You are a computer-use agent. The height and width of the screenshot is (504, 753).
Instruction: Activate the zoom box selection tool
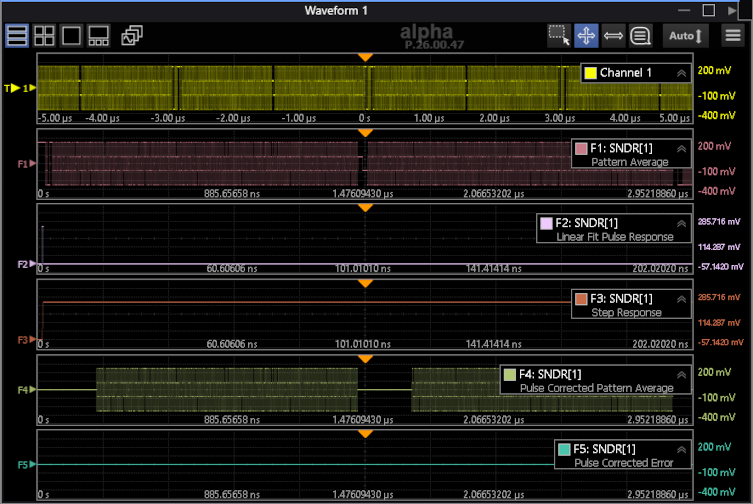pos(559,36)
